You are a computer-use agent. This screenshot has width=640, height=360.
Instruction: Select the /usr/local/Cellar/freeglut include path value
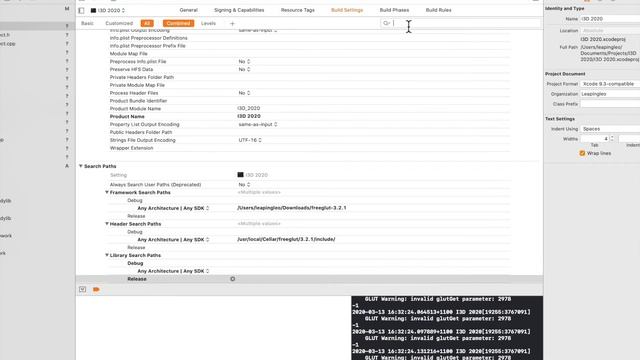point(286,239)
